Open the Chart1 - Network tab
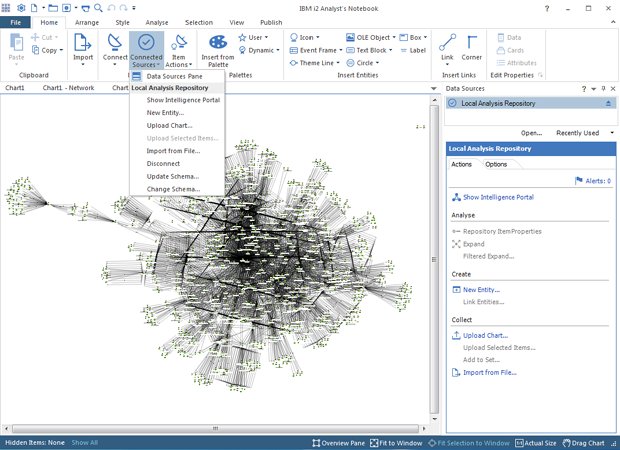 pos(68,88)
